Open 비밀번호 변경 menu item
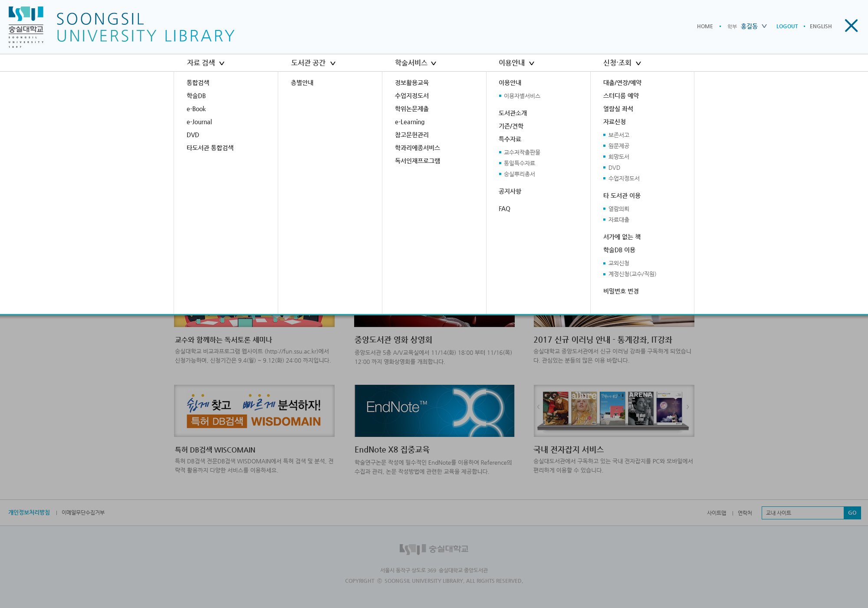The width and height of the screenshot is (868, 608). (x=621, y=291)
